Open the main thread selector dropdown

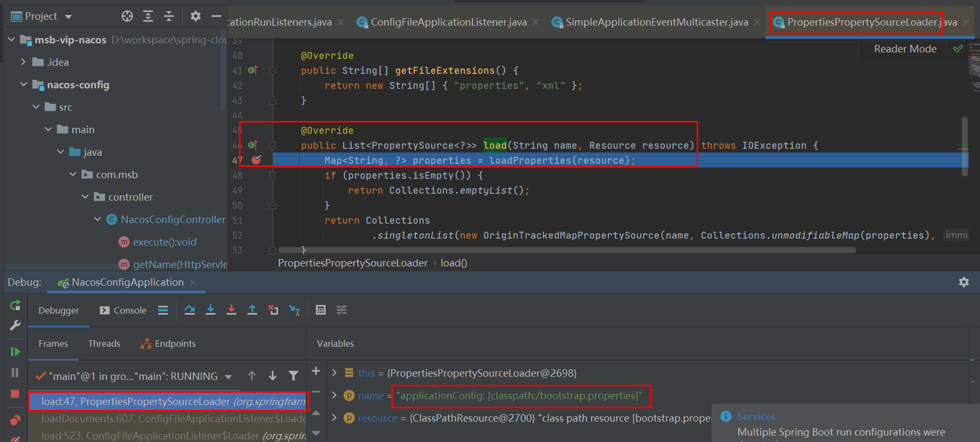click(x=228, y=377)
